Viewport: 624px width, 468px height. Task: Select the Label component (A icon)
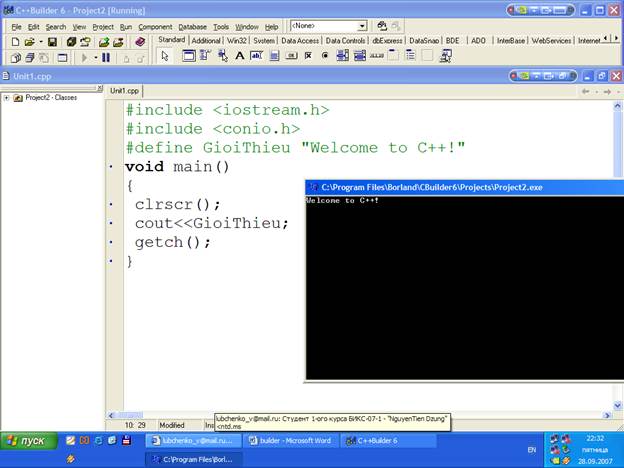click(240, 56)
